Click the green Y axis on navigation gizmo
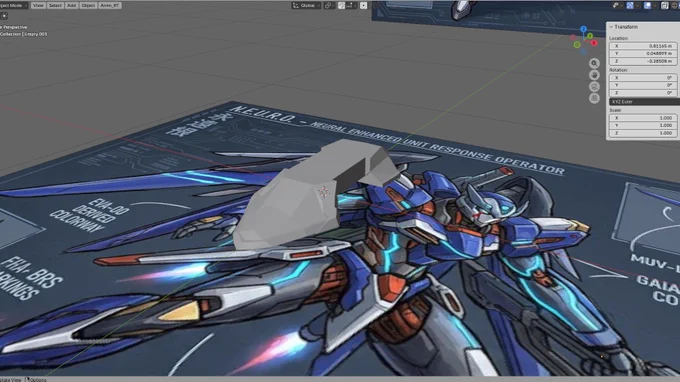The width and height of the screenshot is (680, 382). (x=590, y=36)
